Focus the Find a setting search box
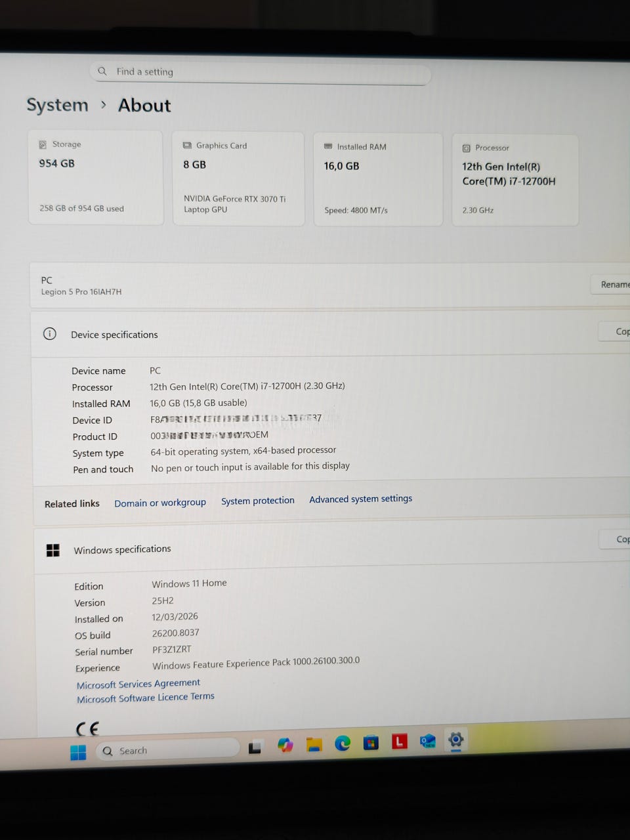This screenshot has height=840, width=630. pos(260,73)
